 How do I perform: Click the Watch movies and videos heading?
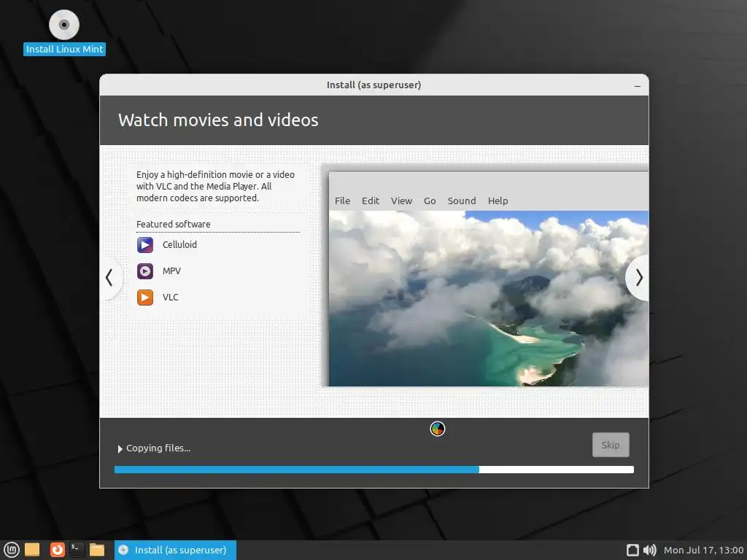[x=218, y=120]
